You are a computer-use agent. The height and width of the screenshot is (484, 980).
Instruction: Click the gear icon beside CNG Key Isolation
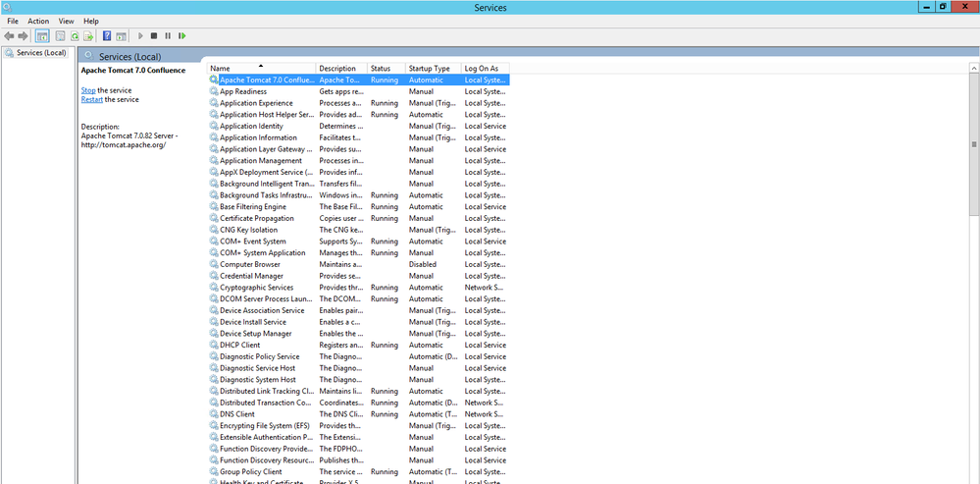tap(214, 230)
